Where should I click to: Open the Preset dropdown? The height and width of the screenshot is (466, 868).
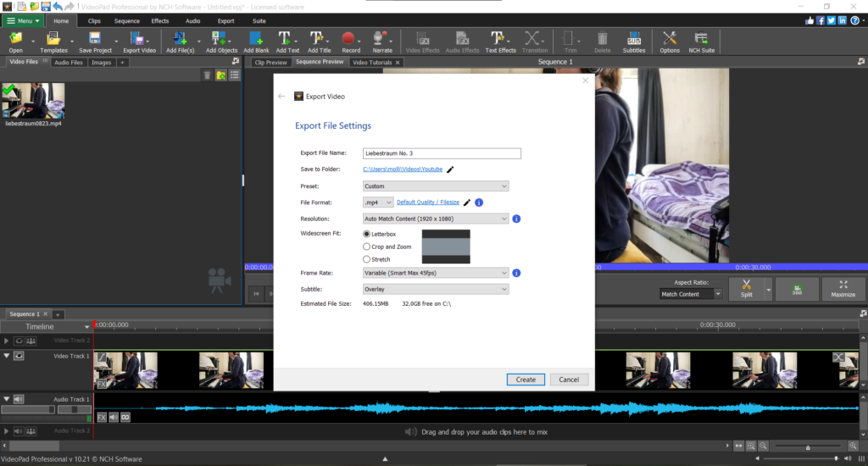click(435, 186)
